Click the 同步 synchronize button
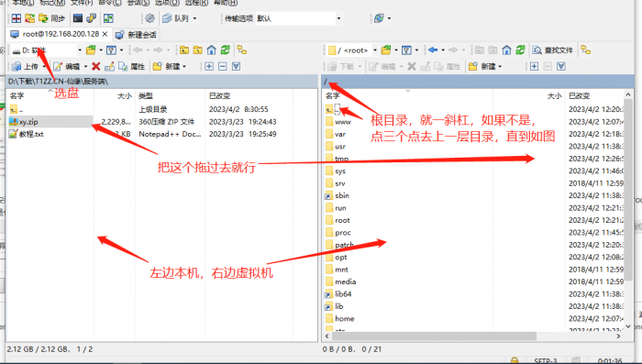 [x=51, y=18]
